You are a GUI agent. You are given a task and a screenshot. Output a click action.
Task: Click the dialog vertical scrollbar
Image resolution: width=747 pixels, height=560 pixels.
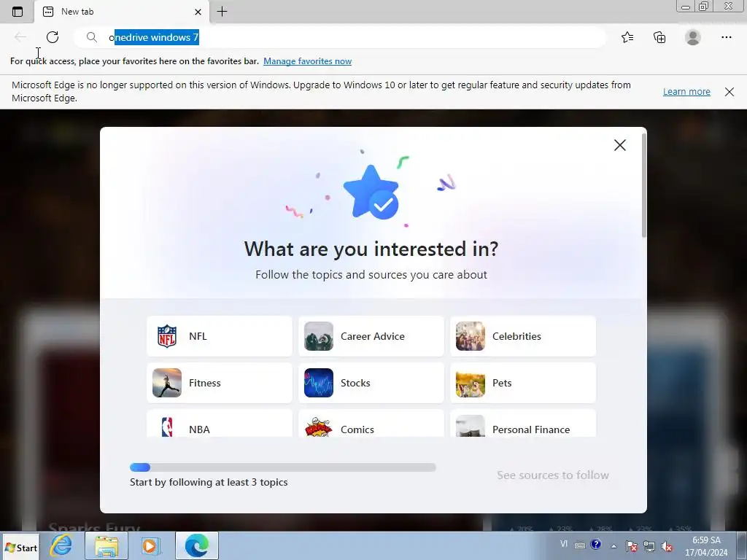(644, 186)
